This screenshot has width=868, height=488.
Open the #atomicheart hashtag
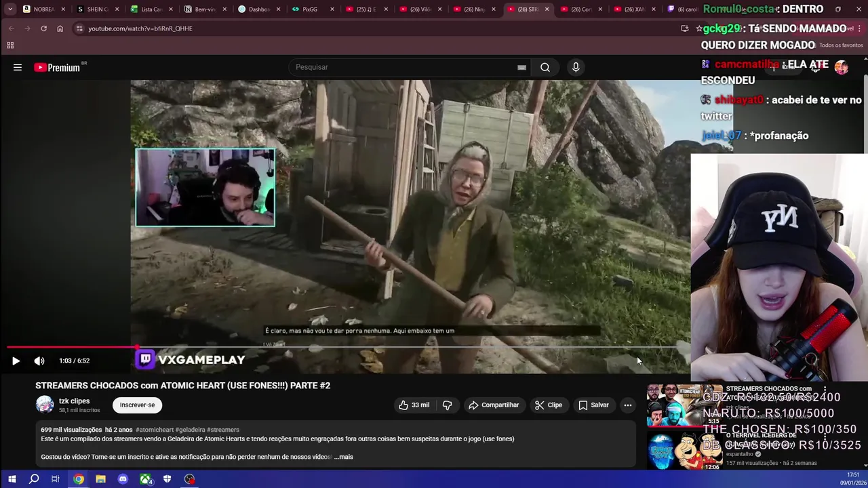pyautogui.click(x=155, y=430)
